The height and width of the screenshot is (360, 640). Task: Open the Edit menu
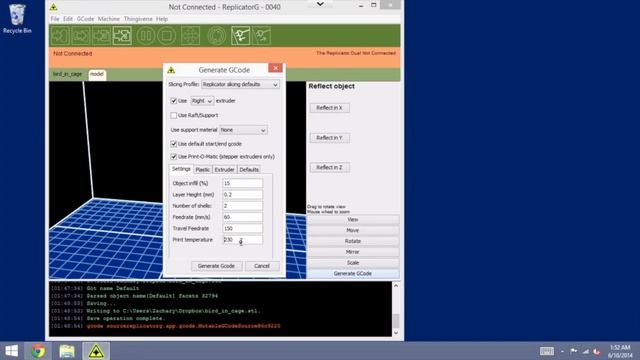point(68,19)
